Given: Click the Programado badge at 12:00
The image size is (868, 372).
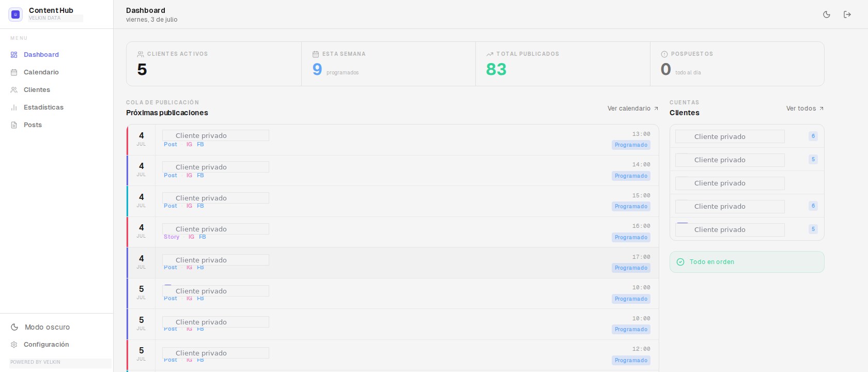Looking at the screenshot, I should click(631, 361).
